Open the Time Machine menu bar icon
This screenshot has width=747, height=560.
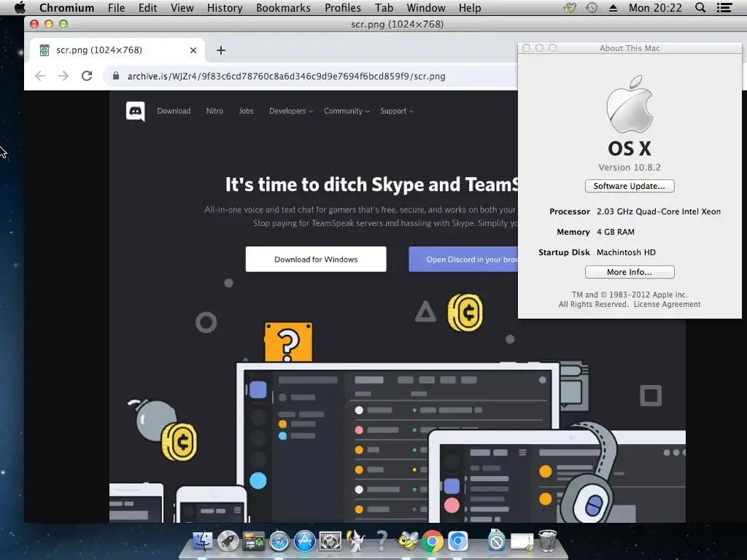click(592, 7)
